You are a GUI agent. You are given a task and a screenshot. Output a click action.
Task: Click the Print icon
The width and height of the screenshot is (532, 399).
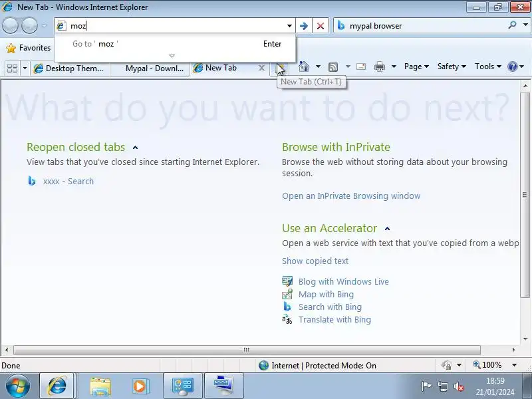tap(379, 67)
